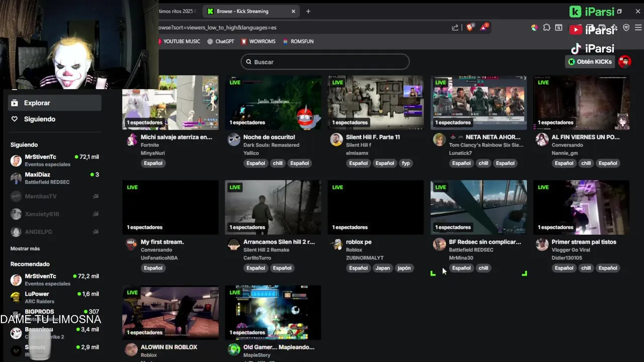Open stream title 'Noche de oscurito!'
Viewport: 644px width, 362px height.
click(269, 137)
